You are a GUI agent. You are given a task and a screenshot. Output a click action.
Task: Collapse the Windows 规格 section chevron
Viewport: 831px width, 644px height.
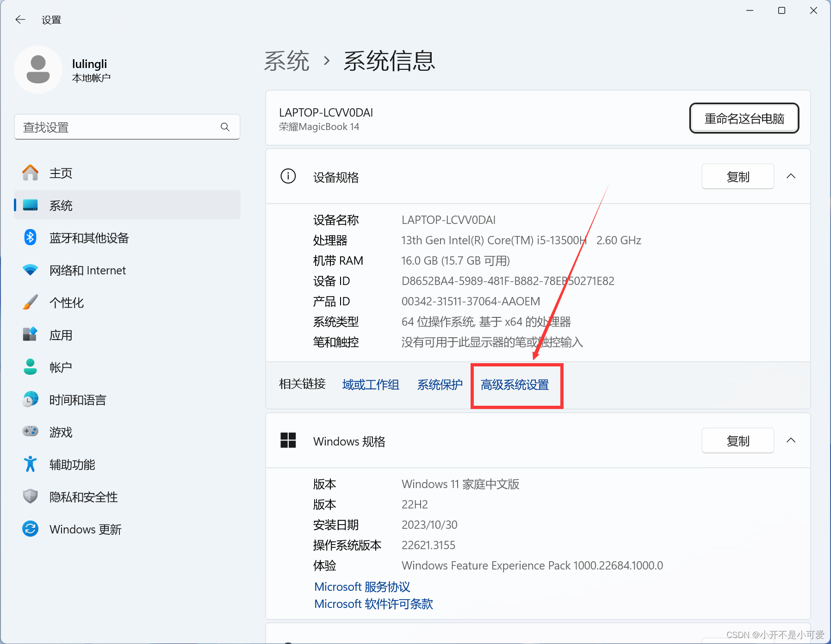coord(791,440)
